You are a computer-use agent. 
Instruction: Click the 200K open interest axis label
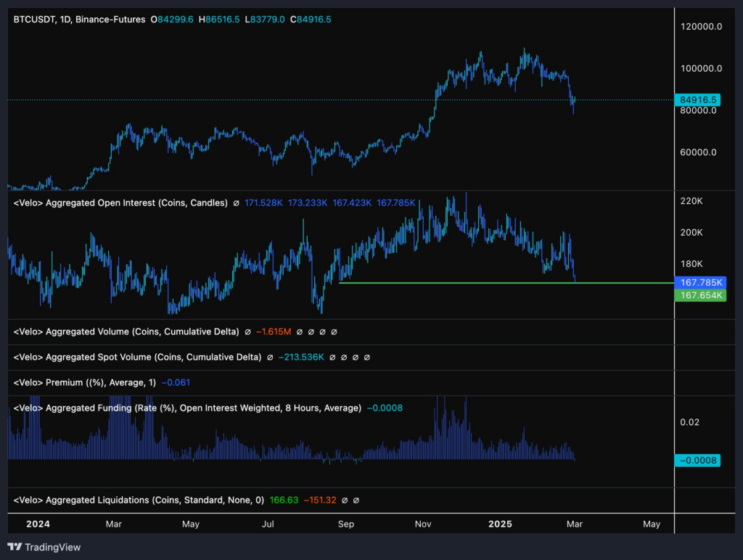point(691,232)
